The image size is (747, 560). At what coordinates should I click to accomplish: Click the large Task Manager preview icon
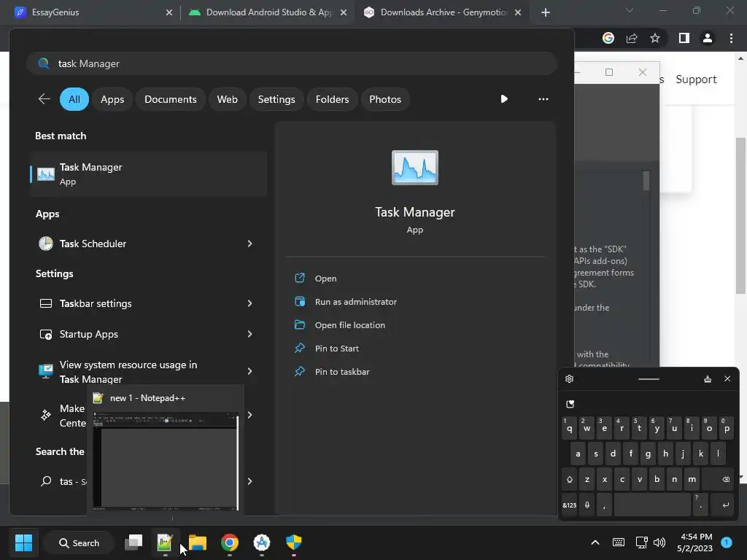pos(415,168)
